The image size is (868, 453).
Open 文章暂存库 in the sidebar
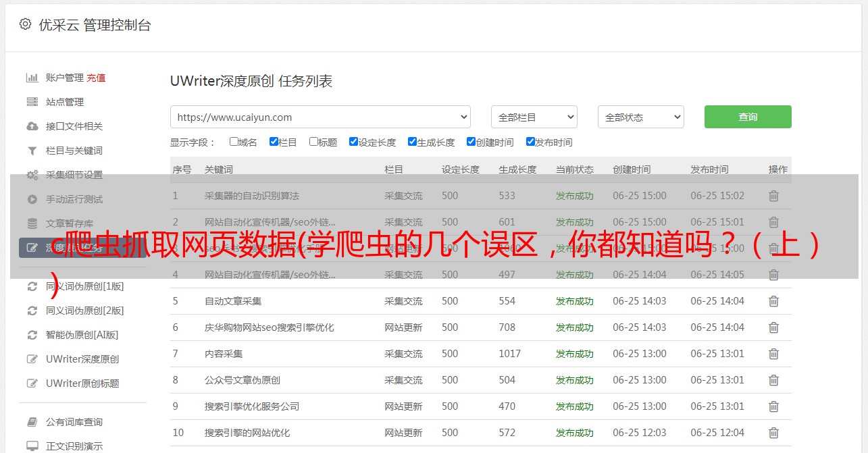[70, 223]
